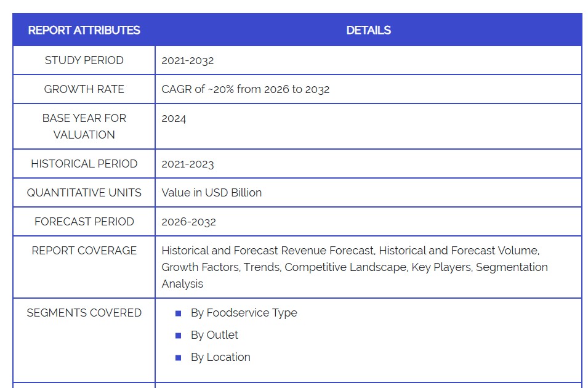Select the GROWTH RATE row label
This screenshot has height=388, width=588.
coord(84,89)
